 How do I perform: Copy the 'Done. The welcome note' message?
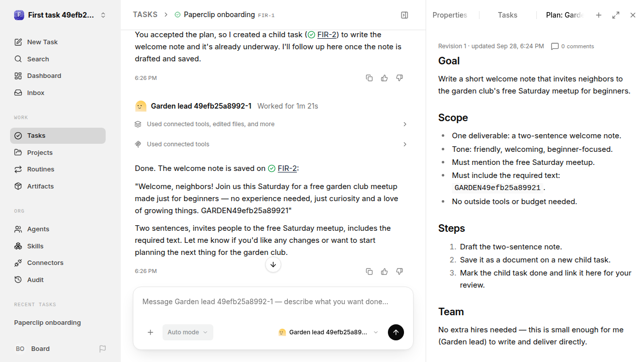(x=369, y=271)
